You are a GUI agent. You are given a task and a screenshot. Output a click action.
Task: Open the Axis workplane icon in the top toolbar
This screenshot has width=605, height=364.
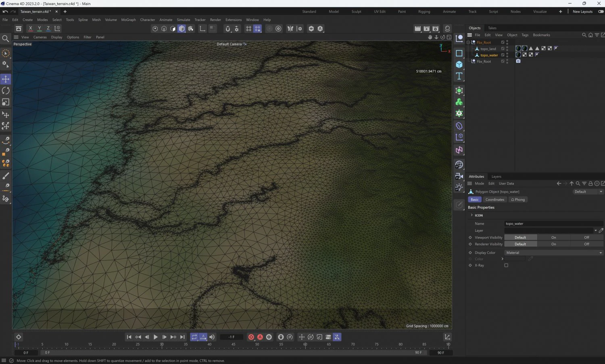pyautogui.click(x=203, y=29)
